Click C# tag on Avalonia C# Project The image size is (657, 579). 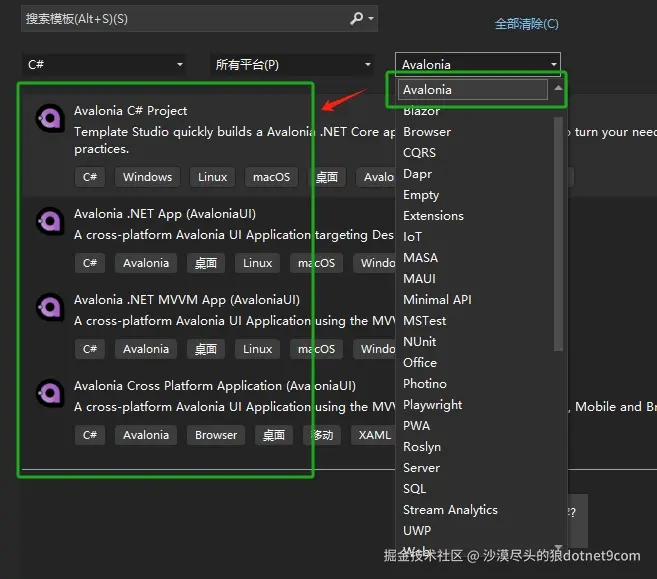90,177
